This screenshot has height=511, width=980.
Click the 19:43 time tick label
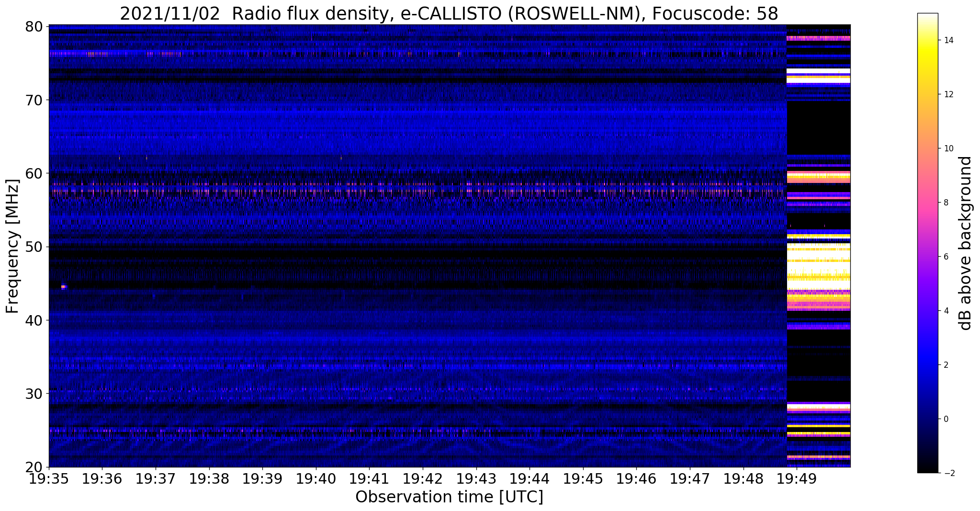pyautogui.click(x=476, y=479)
